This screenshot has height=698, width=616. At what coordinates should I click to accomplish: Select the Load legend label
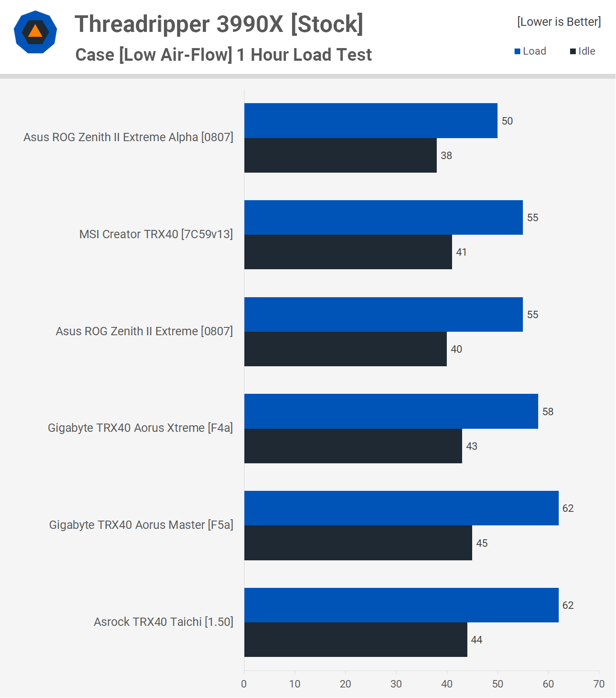pyautogui.click(x=534, y=51)
